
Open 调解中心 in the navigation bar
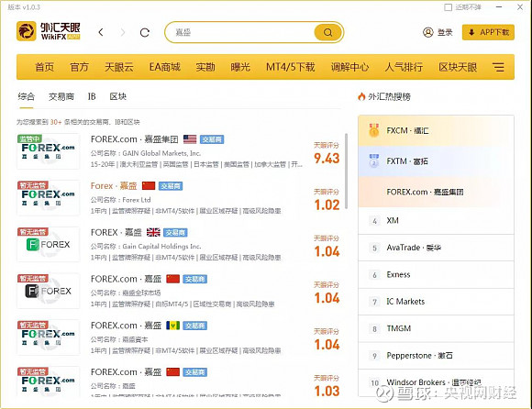pos(349,67)
